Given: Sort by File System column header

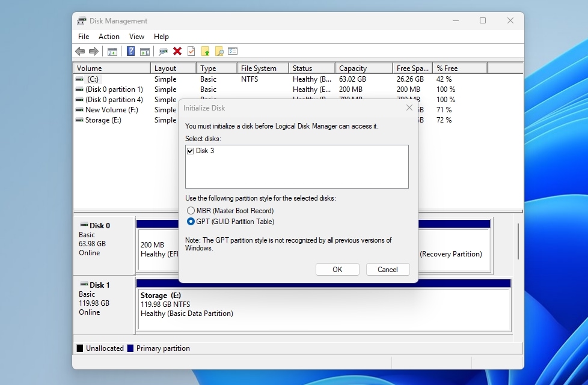Looking at the screenshot, I should click(263, 68).
